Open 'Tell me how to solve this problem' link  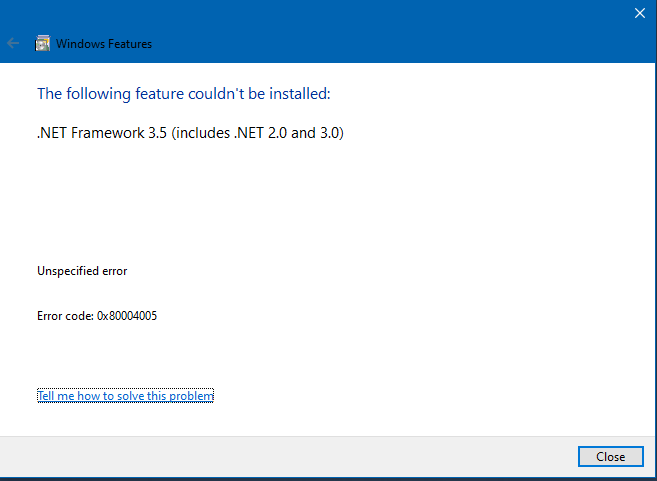click(x=125, y=396)
